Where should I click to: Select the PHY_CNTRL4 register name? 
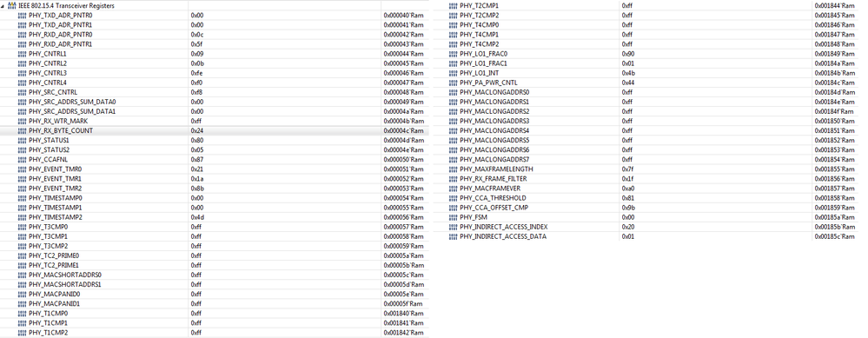pos(48,83)
